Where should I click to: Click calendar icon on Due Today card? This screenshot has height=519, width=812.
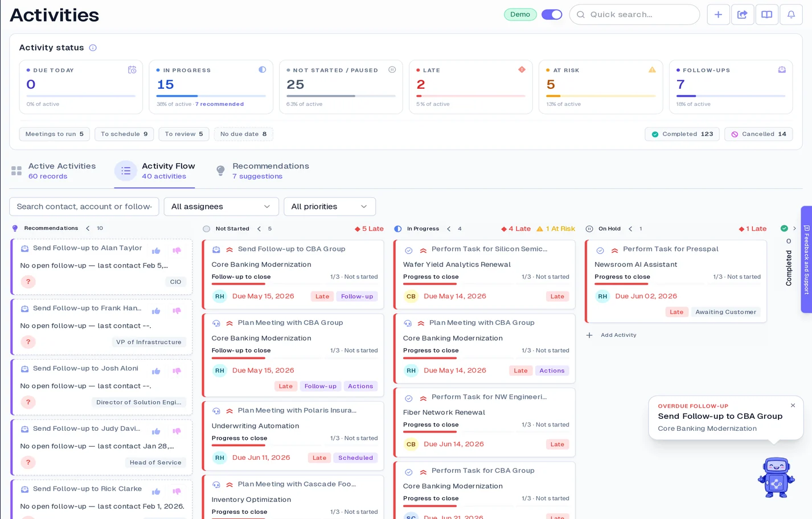tap(132, 70)
